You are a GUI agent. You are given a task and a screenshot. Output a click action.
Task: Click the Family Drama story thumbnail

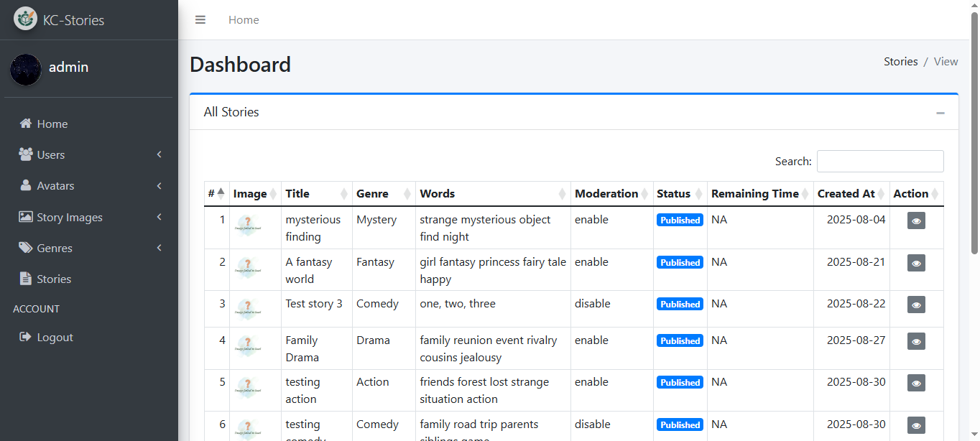click(247, 346)
